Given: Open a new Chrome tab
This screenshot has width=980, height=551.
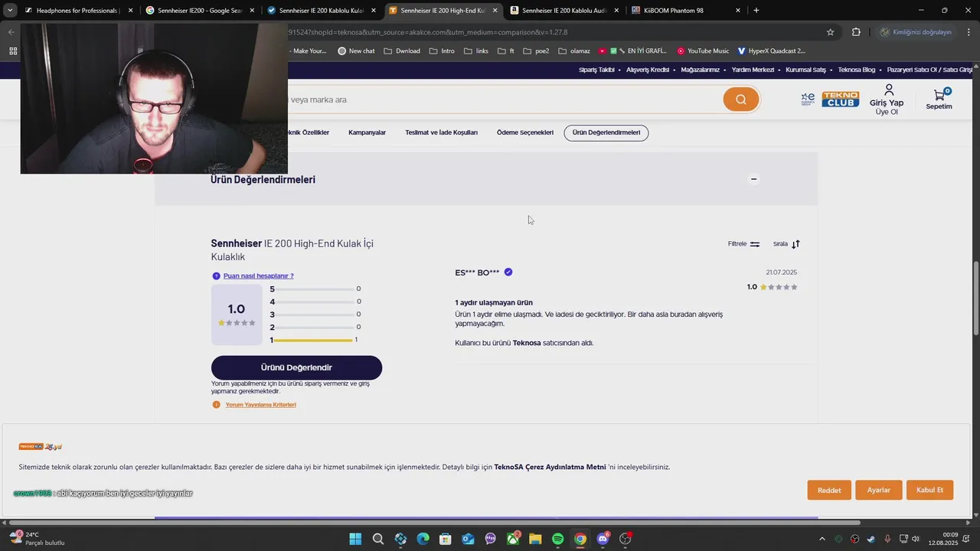Looking at the screenshot, I should point(756,11).
